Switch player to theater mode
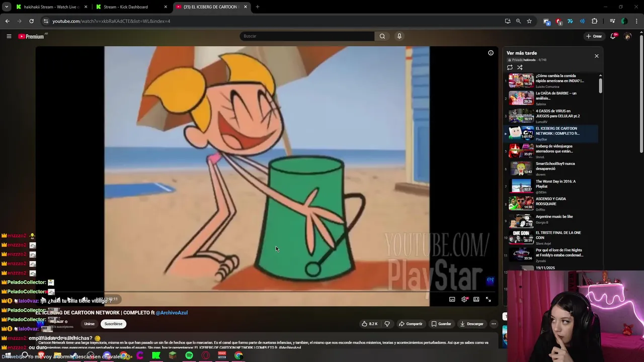Viewport: 644px width, 362px height. pos(476,299)
